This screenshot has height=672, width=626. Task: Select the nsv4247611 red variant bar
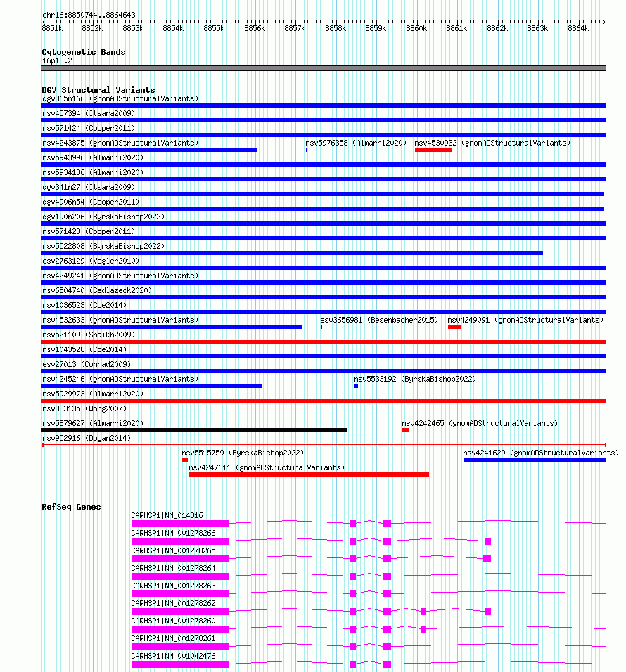tap(309, 474)
